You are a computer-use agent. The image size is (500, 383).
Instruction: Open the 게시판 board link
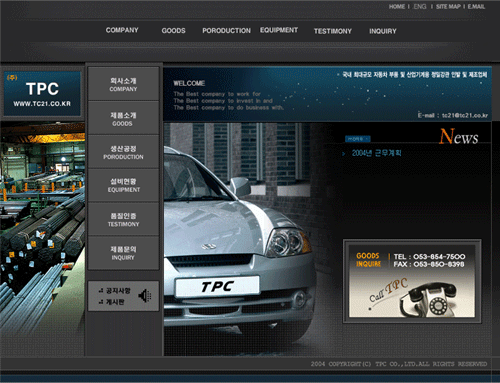tap(115, 302)
